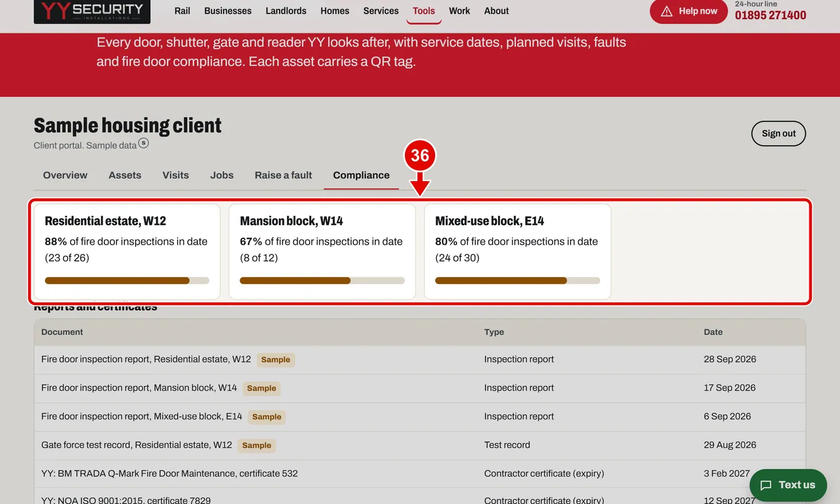840x504 pixels.
Task: Select the Raise a fault tab
Action: pyautogui.click(x=283, y=175)
